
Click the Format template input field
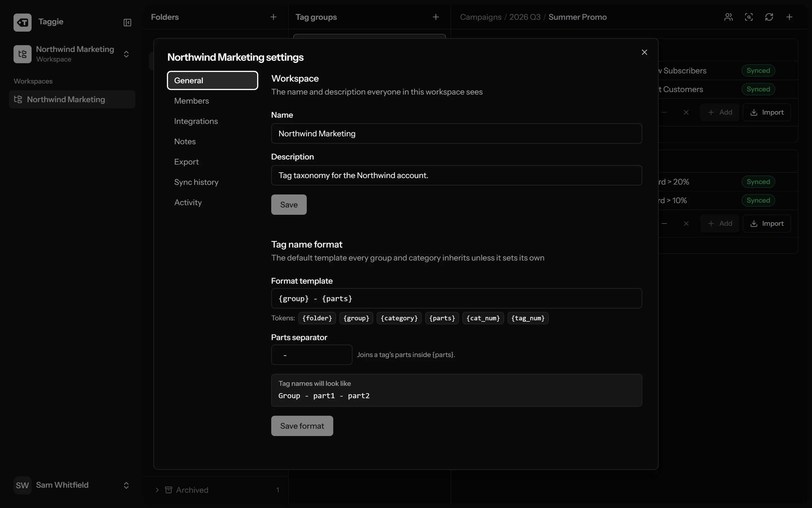coord(456,298)
